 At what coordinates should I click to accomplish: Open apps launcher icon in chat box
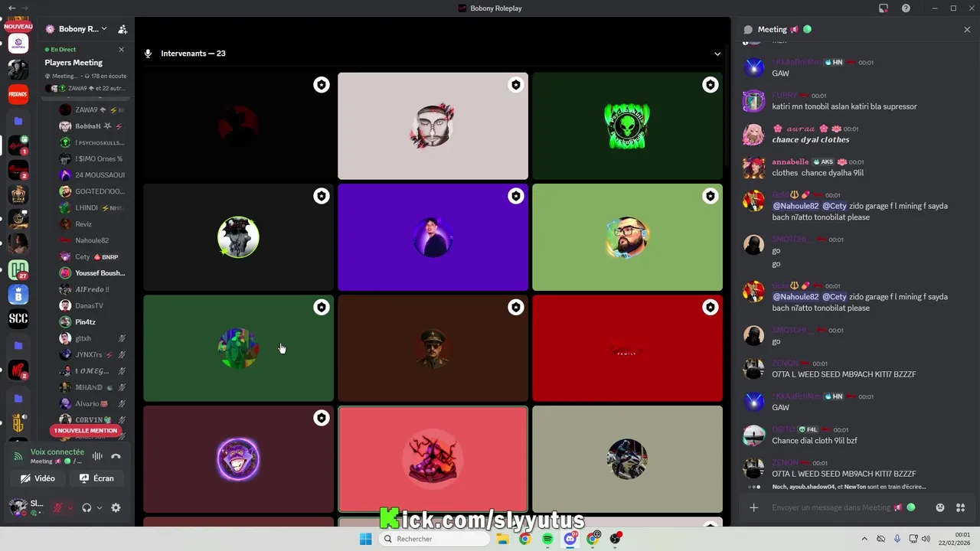(961, 507)
